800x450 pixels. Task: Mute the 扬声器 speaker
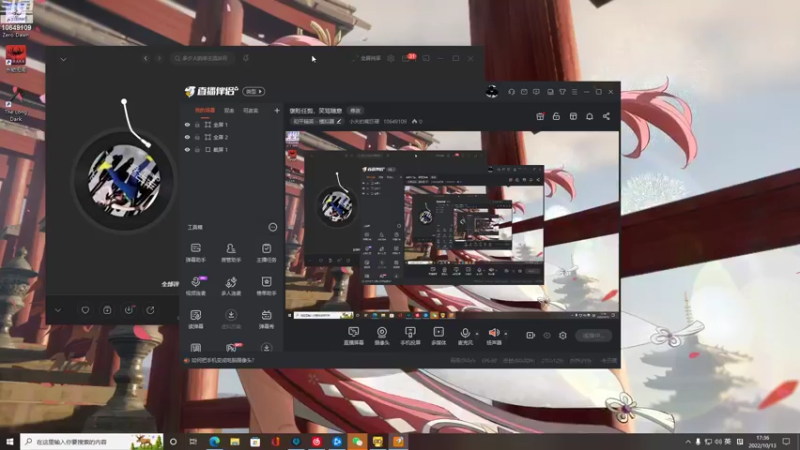point(493,336)
